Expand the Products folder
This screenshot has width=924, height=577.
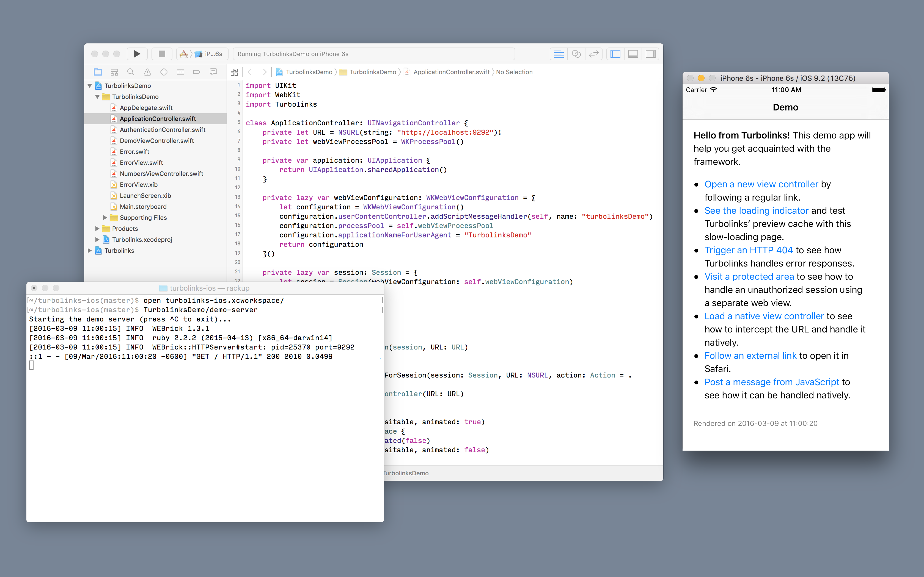tap(97, 229)
